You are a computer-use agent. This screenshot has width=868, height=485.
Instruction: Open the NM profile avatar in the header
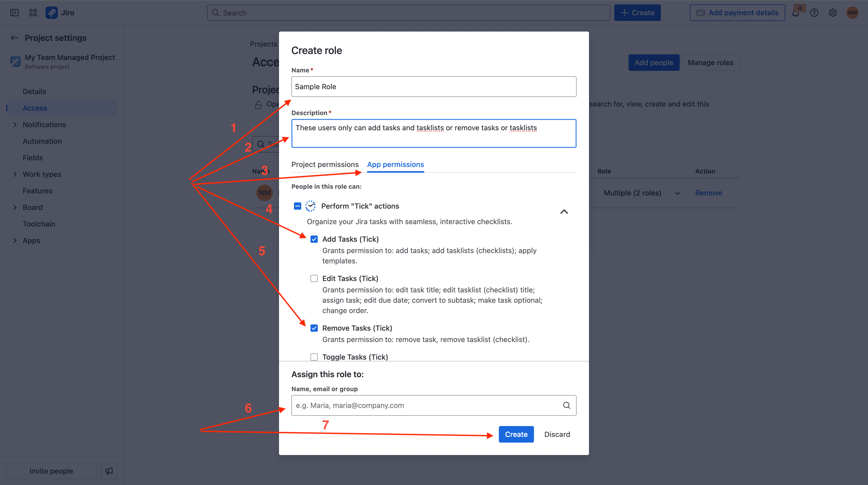852,13
